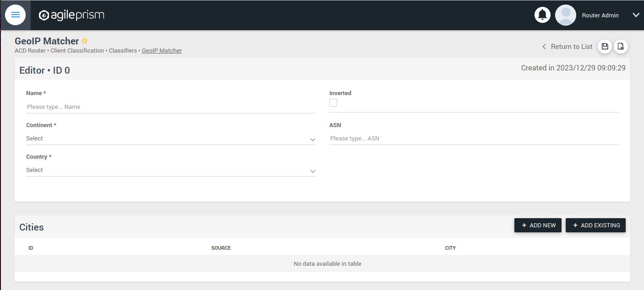Viewport: 644px width, 290px height.
Task: Expand the Router Admin account dropdown
Action: pos(636,15)
